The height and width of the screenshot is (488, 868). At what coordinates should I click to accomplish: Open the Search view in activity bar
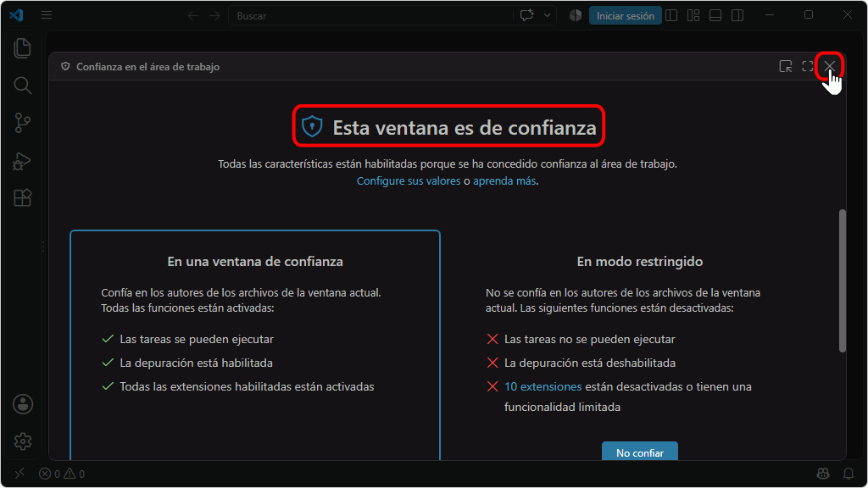22,86
